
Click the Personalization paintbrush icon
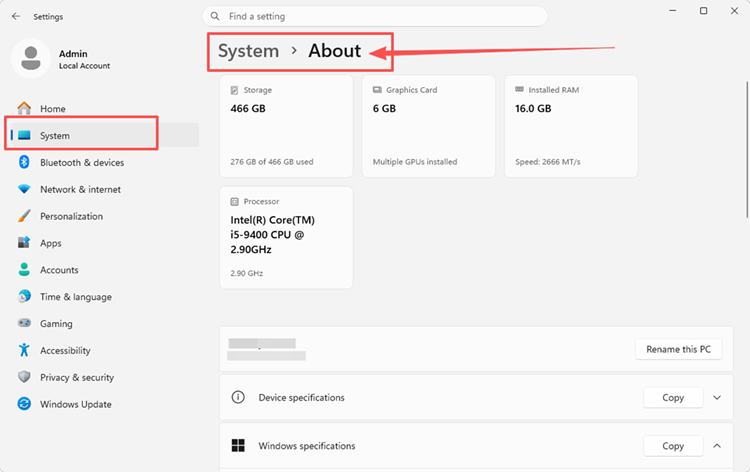(x=24, y=216)
